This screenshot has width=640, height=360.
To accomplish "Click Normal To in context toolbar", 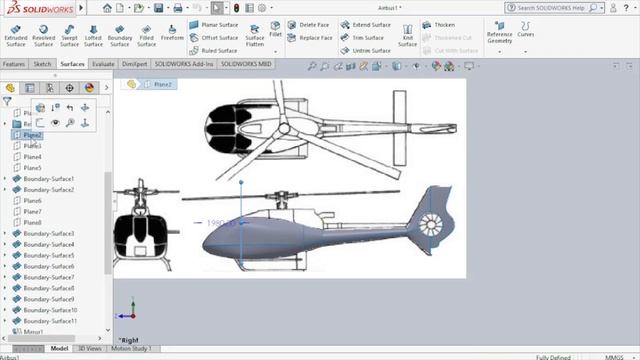I will click(85, 122).
